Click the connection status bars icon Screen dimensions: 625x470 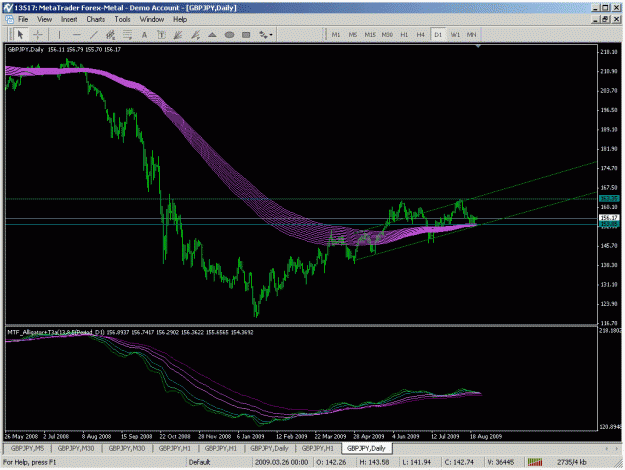point(535,462)
